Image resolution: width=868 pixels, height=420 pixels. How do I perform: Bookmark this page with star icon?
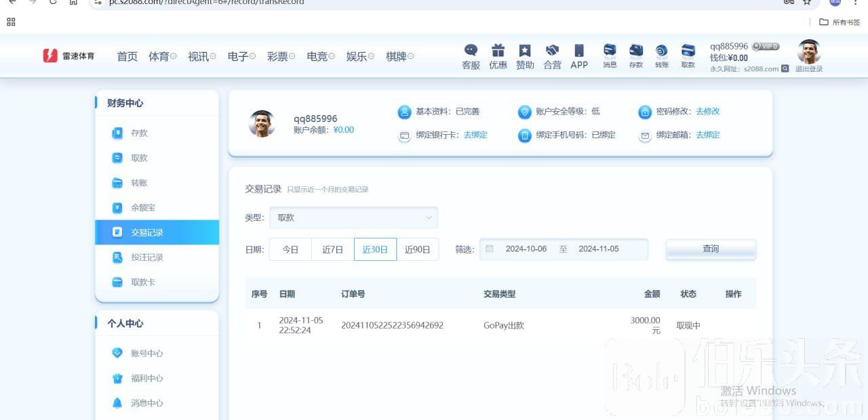(x=807, y=2)
